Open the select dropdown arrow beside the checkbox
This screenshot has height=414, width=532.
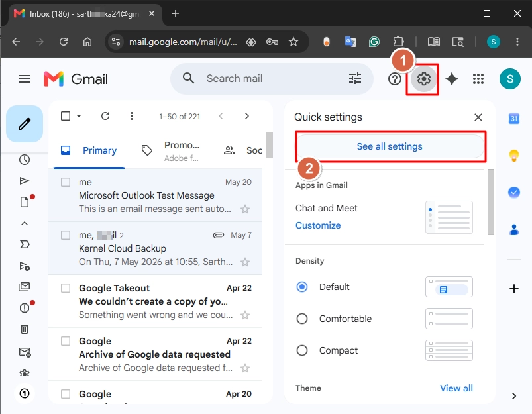click(79, 116)
